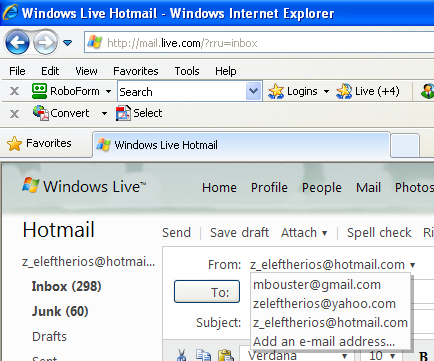This screenshot has width=434, height=361.
Task: Click the RoboForm robot icon
Action: click(x=39, y=91)
